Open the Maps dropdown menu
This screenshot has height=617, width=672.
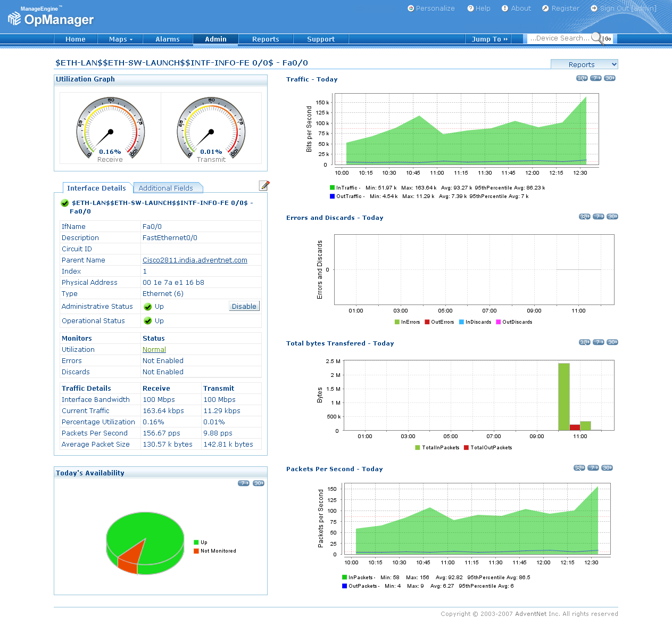pyautogui.click(x=121, y=39)
